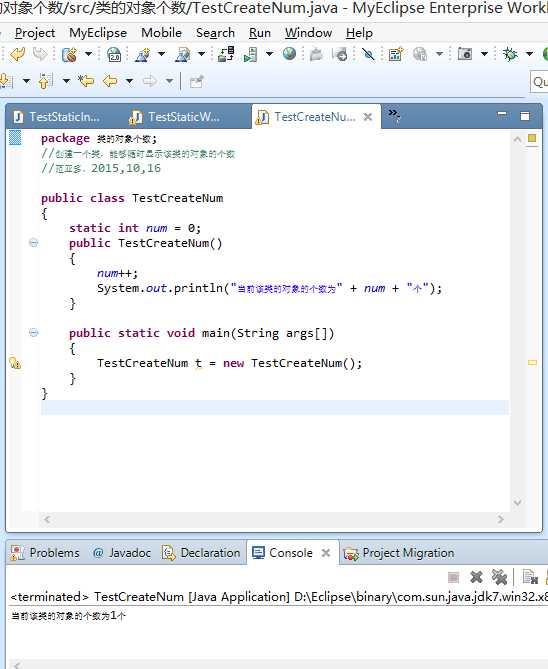Switch to the Javadoc view tab
This screenshot has height=669, width=548.
click(122, 553)
